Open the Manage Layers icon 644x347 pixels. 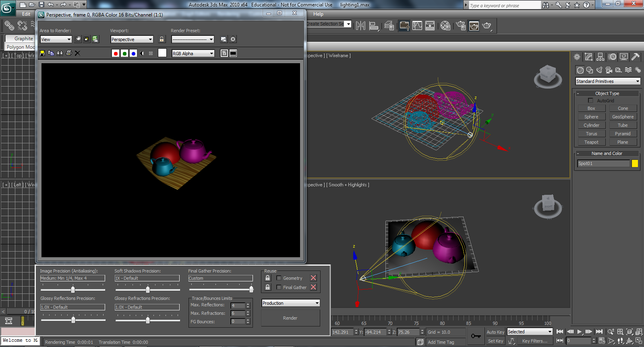(x=389, y=26)
